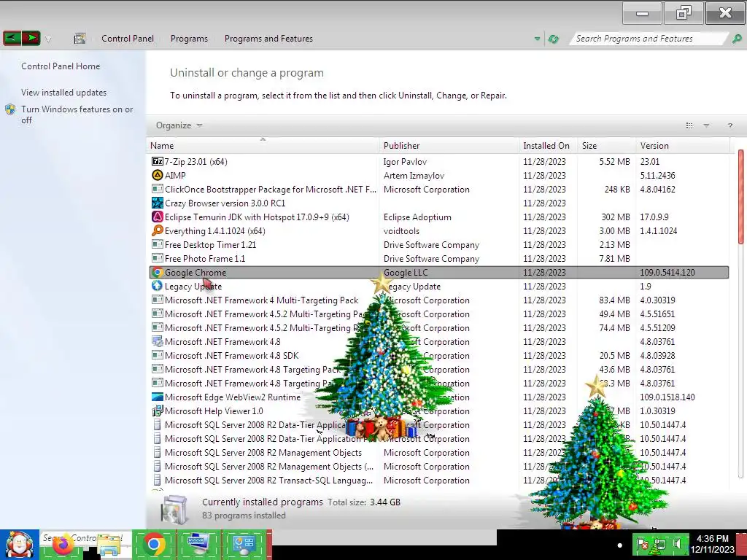Select 'Microsoft .NET Framework 4.8' with gear icon
This screenshot has width=747, height=560.
pos(438,342)
